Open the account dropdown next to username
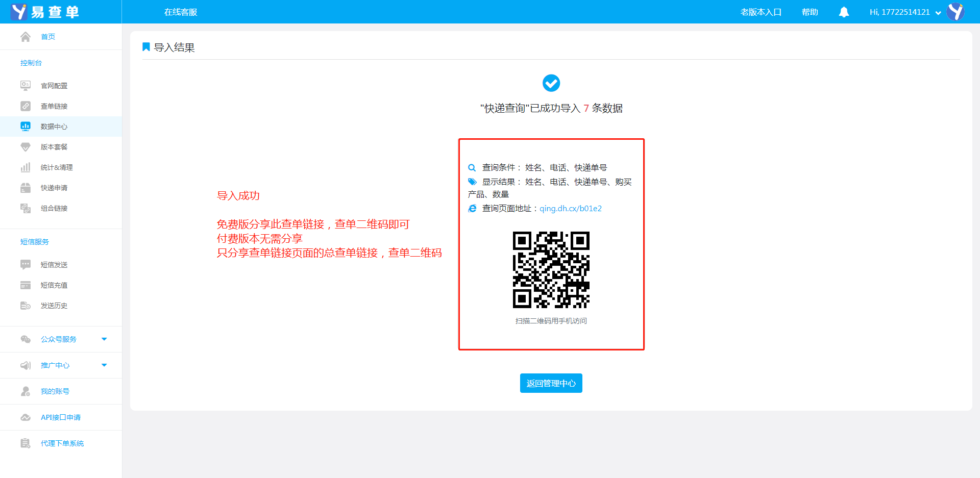The width and height of the screenshot is (980, 478). coord(938,13)
